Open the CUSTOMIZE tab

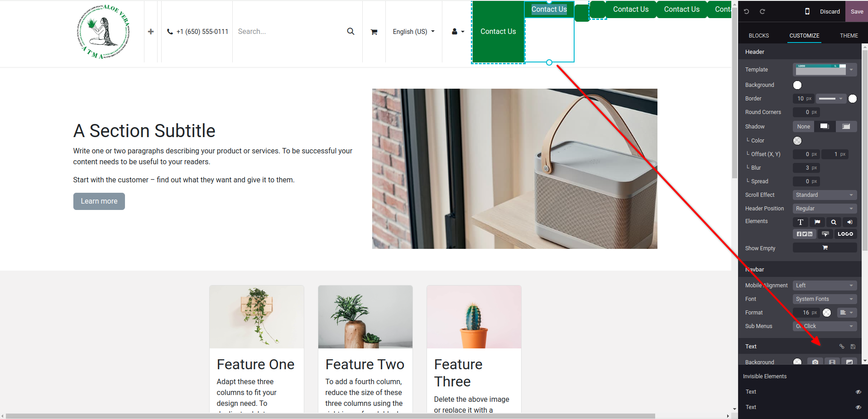pyautogui.click(x=804, y=35)
